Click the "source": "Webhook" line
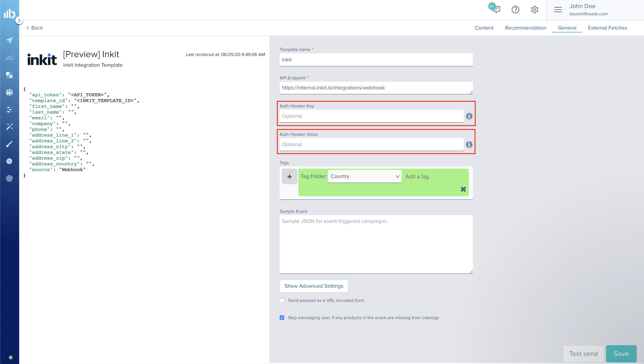644x364 pixels. click(x=57, y=170)
